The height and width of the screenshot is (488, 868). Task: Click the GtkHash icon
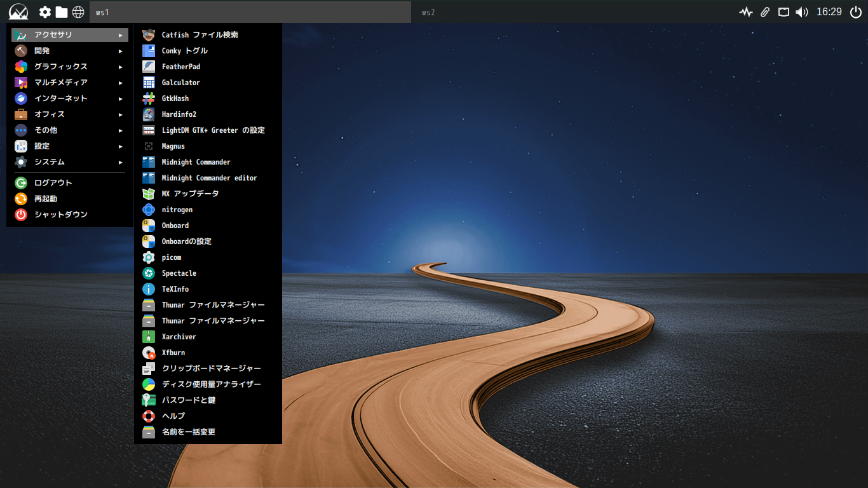point(149,98)
